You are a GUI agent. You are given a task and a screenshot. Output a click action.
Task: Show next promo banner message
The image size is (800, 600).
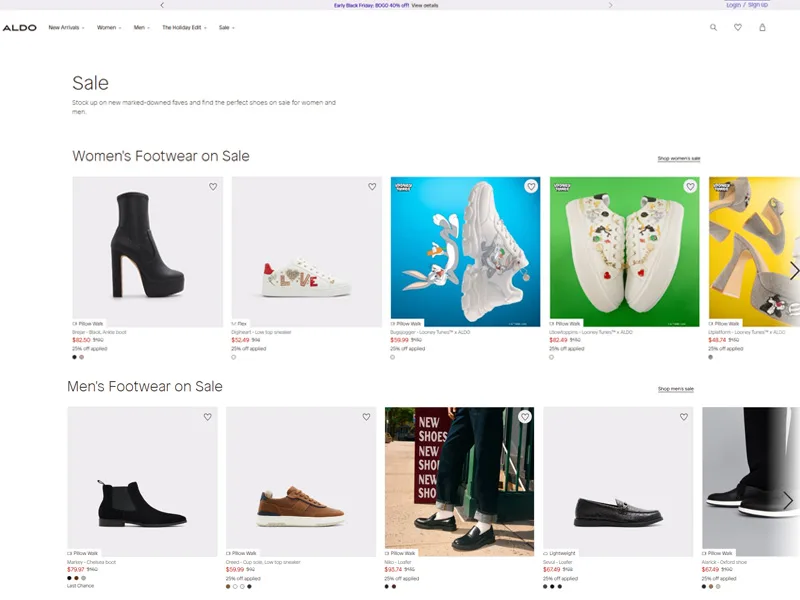pyautogui.click(x=610, y=5)
